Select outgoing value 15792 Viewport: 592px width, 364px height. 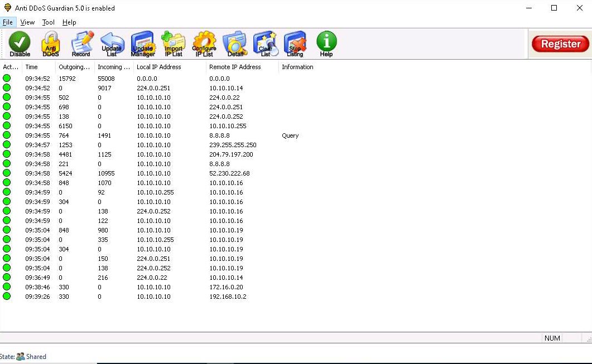tap(67, 79)
